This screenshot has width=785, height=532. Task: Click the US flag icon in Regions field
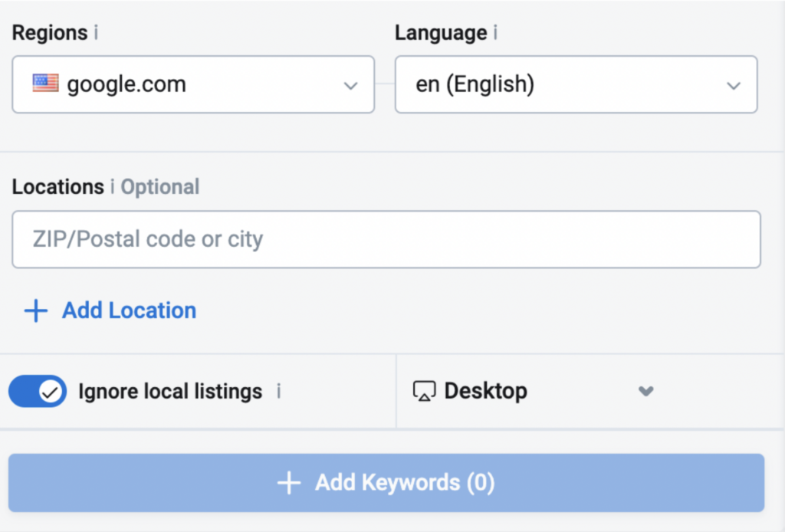44,84
